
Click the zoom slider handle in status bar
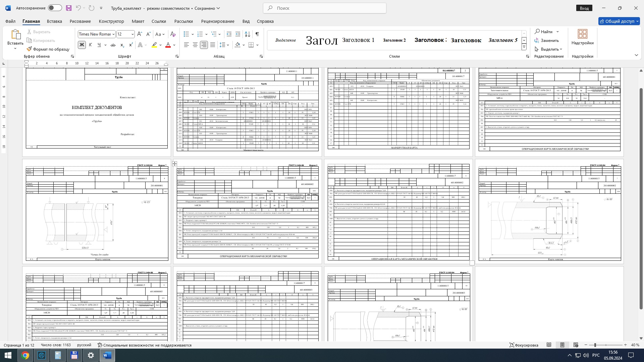point(595,345)
